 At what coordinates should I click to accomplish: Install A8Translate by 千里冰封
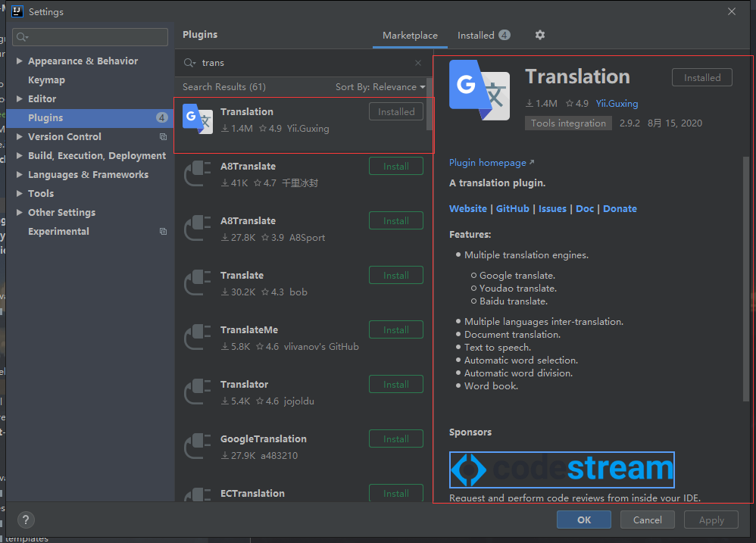(396, 166)
